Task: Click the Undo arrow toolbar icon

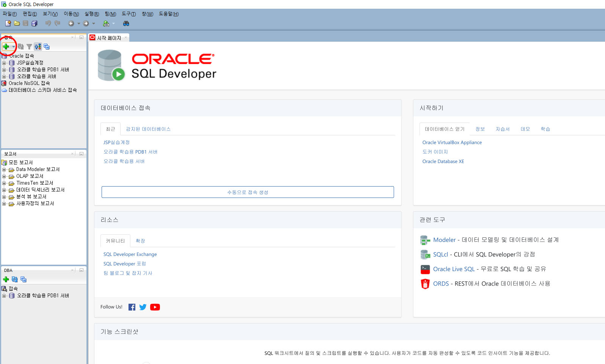Action: [x=48, y=24]
